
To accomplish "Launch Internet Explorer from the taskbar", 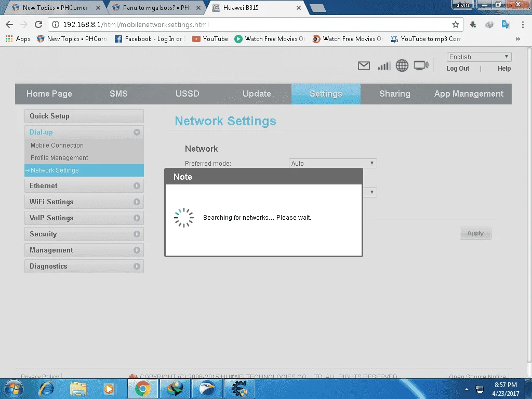I will [46, 389].
